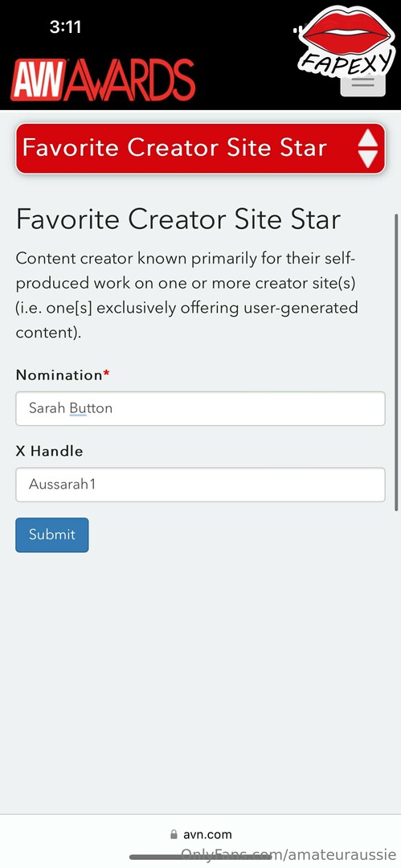Tap the red required asterisk after Nomination
The width and height of the screenshot is (401, 868).
106,375
